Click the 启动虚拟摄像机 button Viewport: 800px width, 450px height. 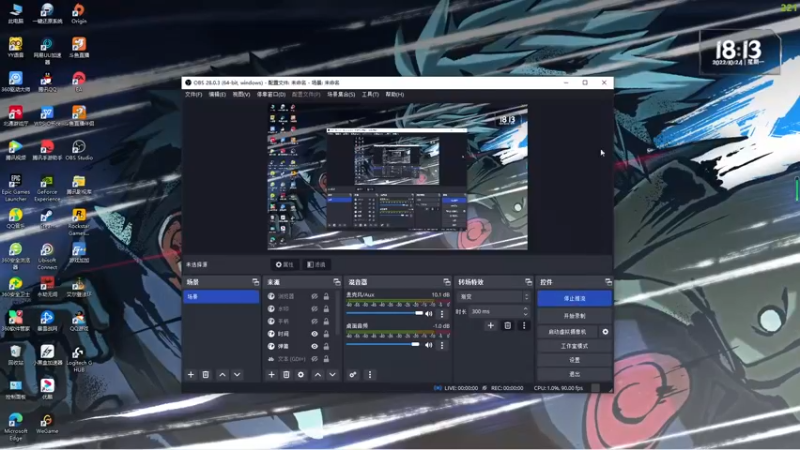pos(567,332)
